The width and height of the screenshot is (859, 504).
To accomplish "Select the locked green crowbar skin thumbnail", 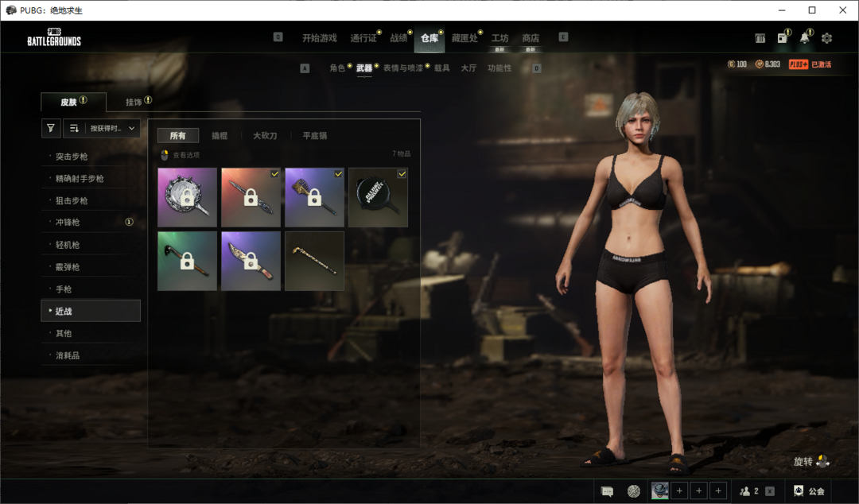I will point(188,261).
